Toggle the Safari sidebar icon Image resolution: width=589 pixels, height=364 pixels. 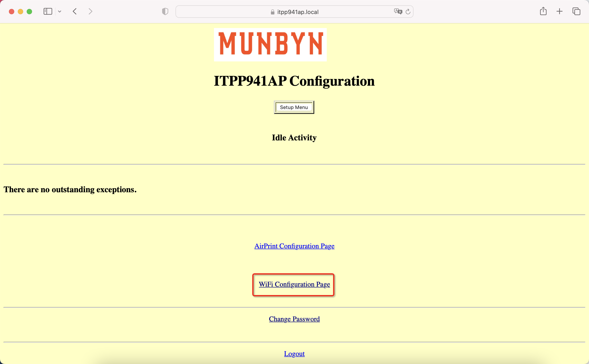[x=48, y=11]
